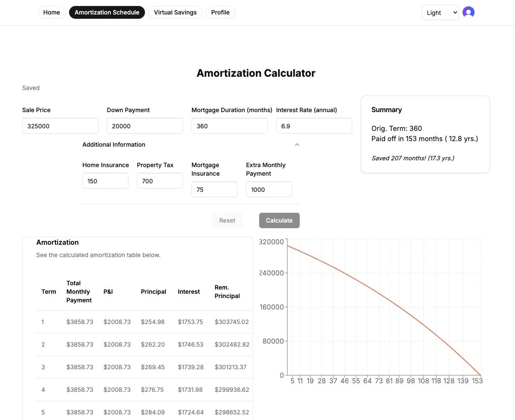Click the Saved status text
This screenshot has width=515, height=420.
pos(31,88)
